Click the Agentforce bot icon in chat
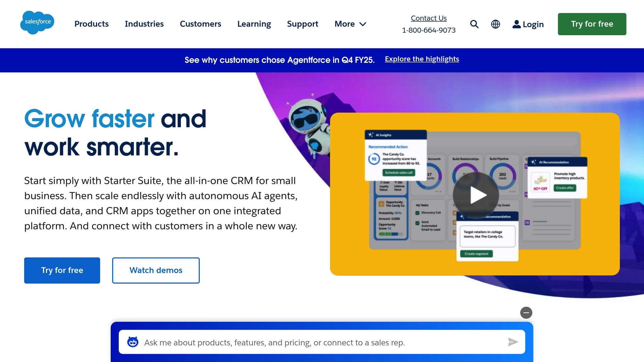Screen dimensions: 644x362 133,342
